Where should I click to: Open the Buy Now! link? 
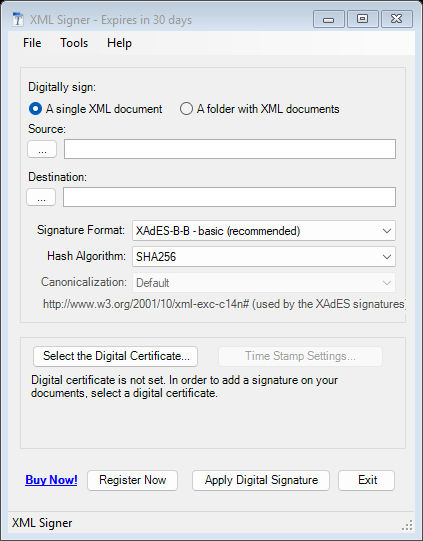[51, 480]
